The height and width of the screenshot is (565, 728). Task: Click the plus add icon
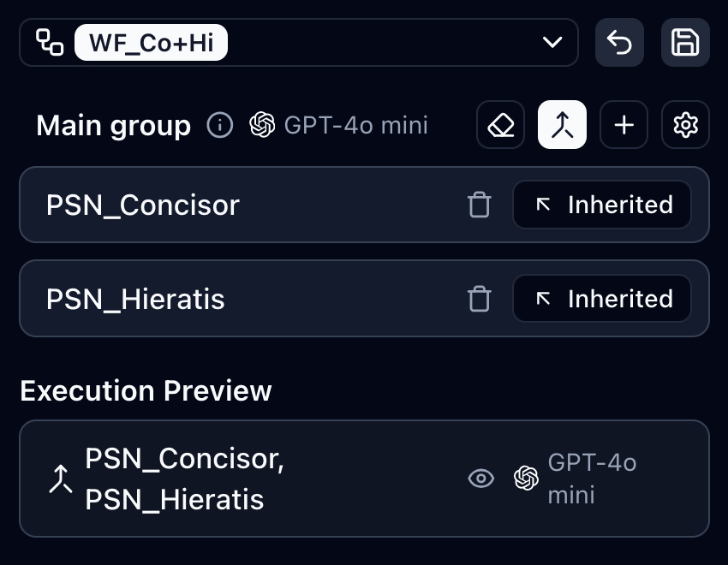point(624,126)
